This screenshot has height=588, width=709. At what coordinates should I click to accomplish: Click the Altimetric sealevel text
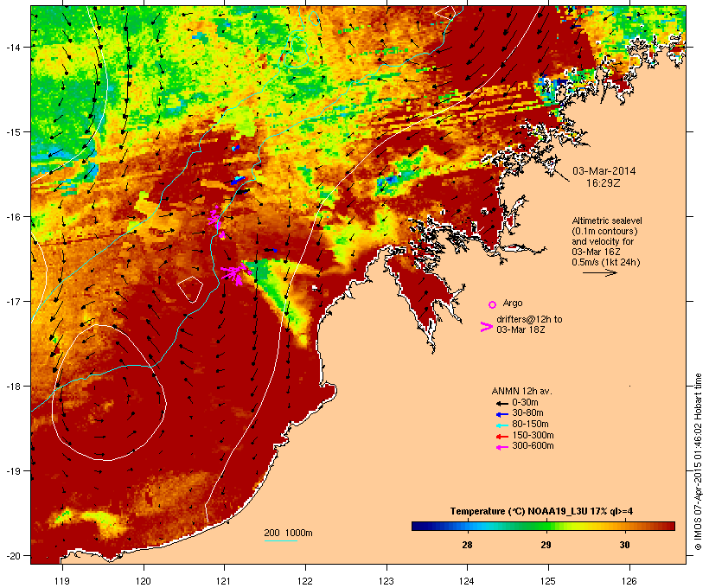607,220
